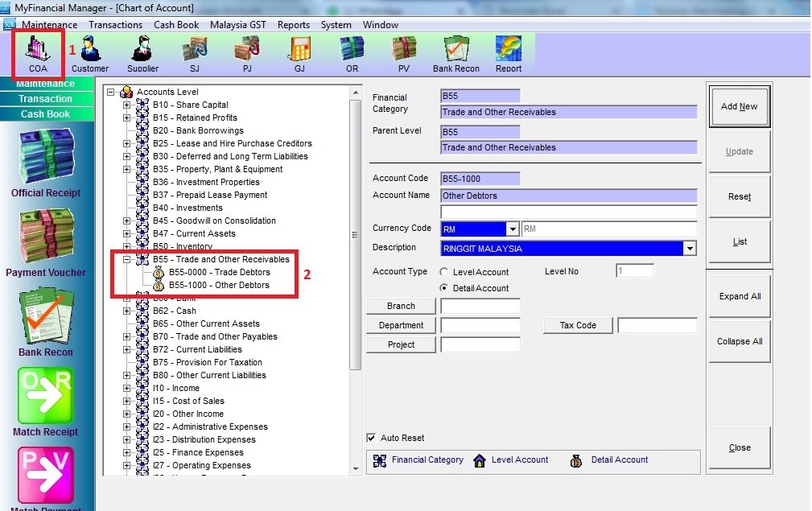
Task: Open the GJ general journal icon
Action: [x=299, y=53]
